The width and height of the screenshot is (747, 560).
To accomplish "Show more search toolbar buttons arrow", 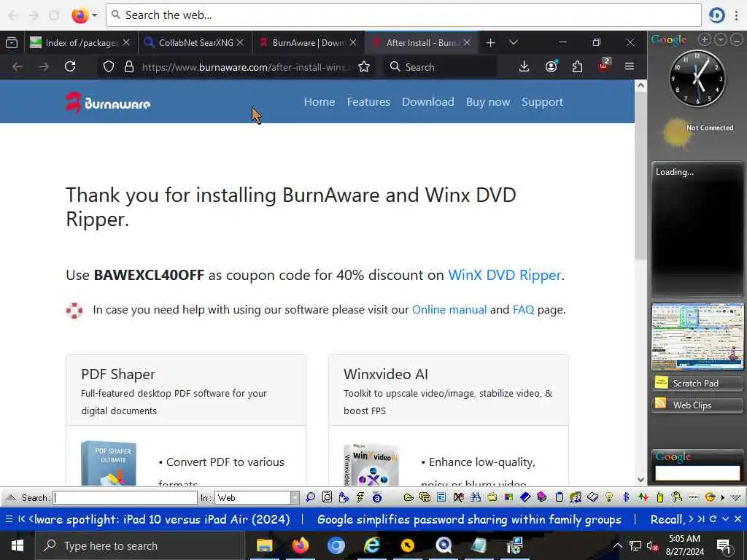I will tap(723, 497).
